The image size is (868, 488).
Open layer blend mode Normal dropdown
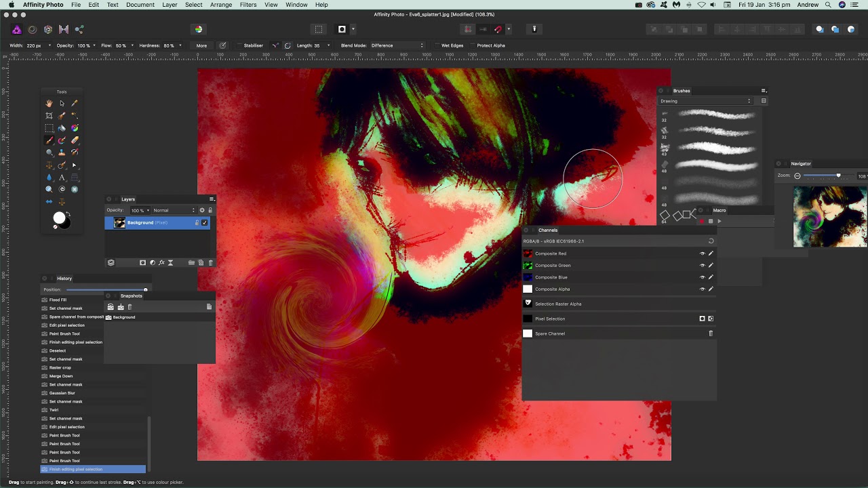(174, 210)
